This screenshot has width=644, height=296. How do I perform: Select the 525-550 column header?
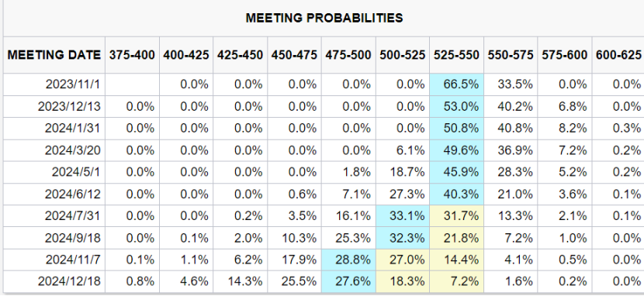tap(456, 55)
